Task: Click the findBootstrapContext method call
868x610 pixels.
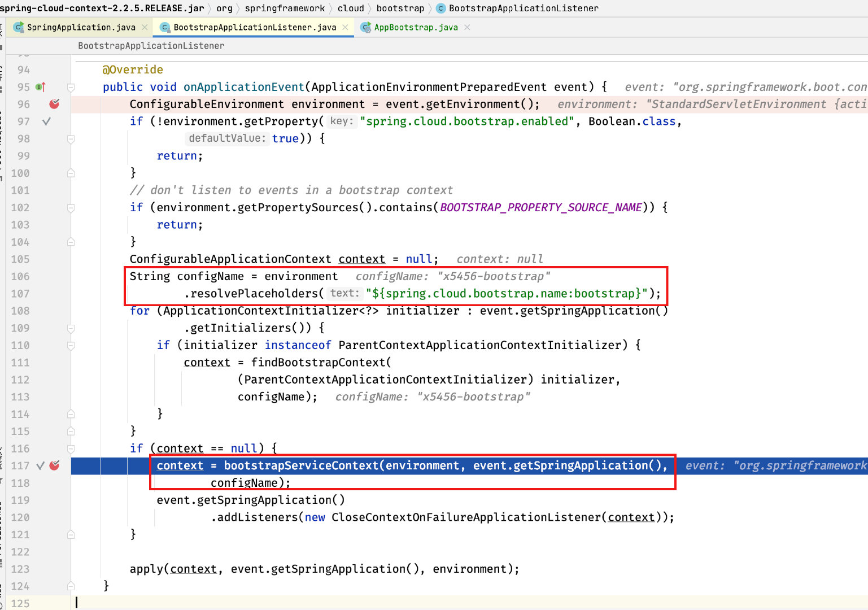Action: pos(317,362)
